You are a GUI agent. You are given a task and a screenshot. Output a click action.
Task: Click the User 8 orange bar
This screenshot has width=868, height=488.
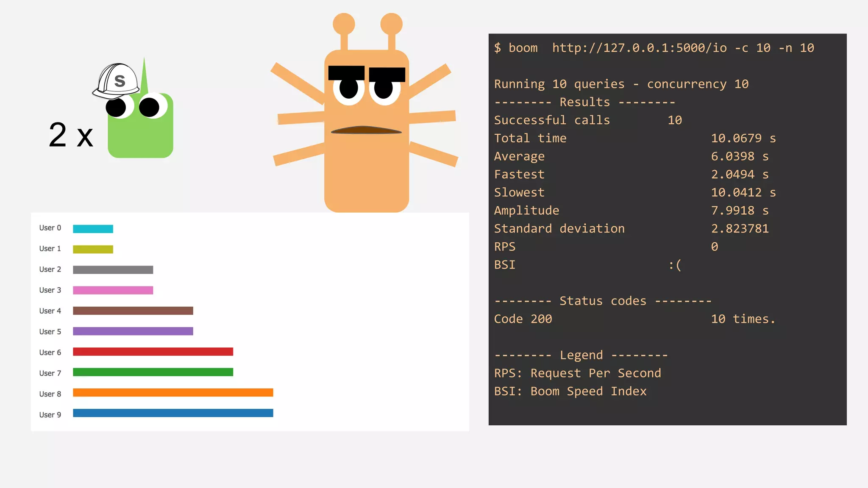pos(173,393)
